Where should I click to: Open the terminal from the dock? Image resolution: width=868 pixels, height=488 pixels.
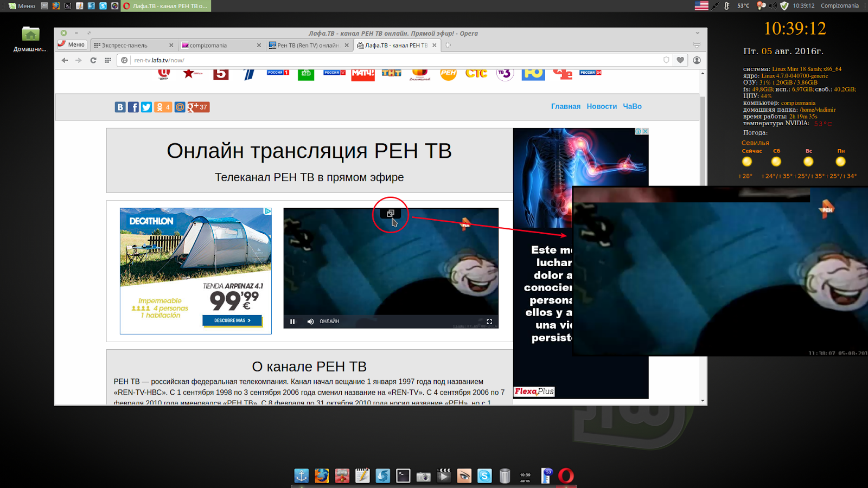(403, 476)
